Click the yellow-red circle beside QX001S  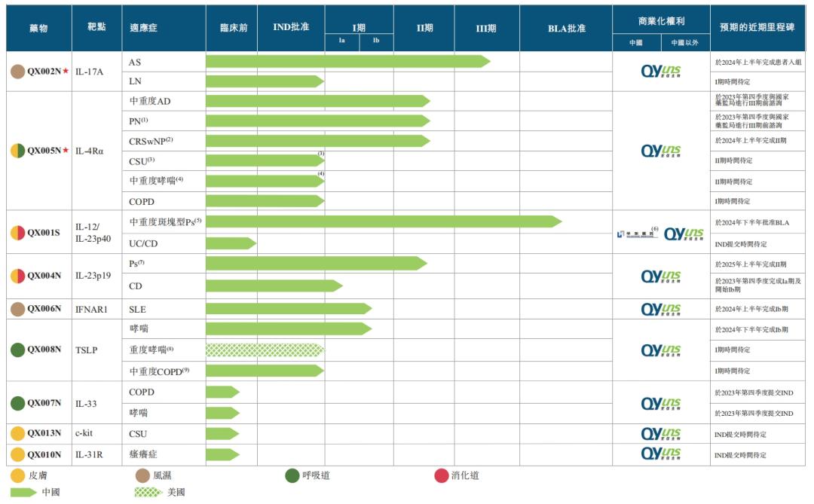pos(17,233)
